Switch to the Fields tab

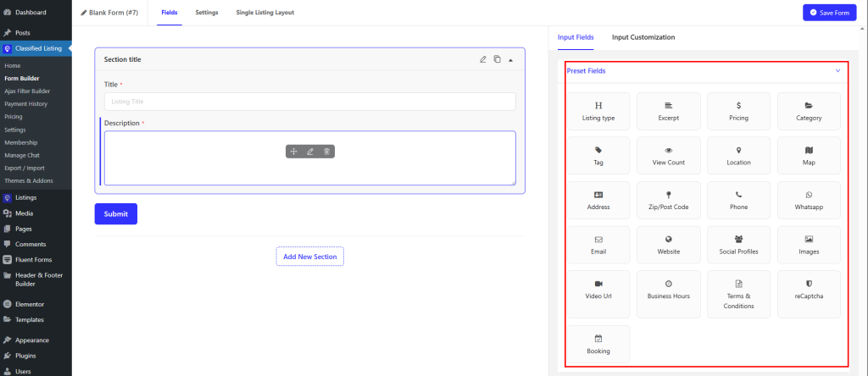[170, 12]
